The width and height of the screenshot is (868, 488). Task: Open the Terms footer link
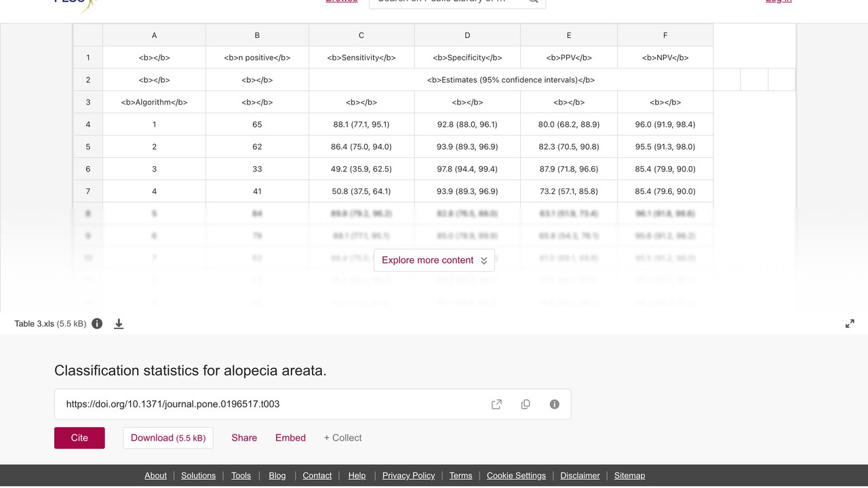coord(460,476)
